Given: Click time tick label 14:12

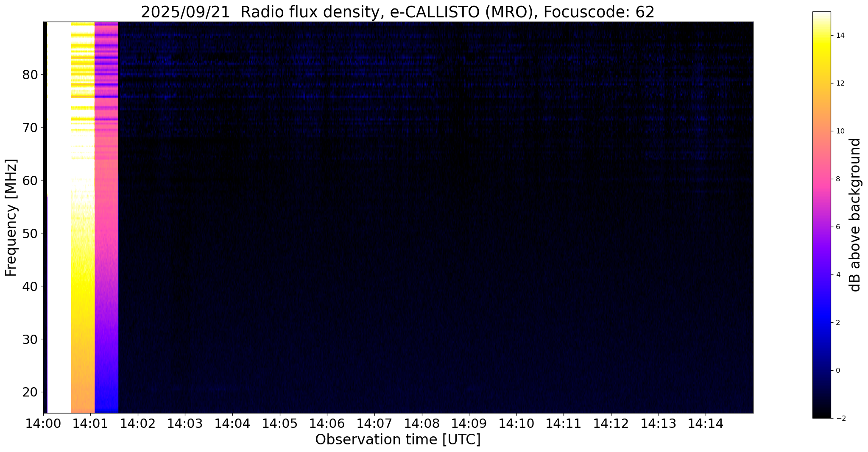Looking at the screenshot, I should click(x=611, y=423).
